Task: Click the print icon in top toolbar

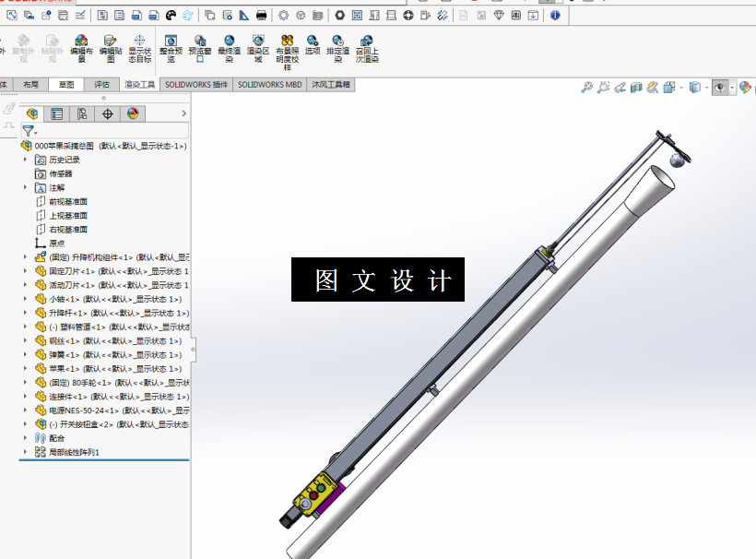Action: pos(261,16)
